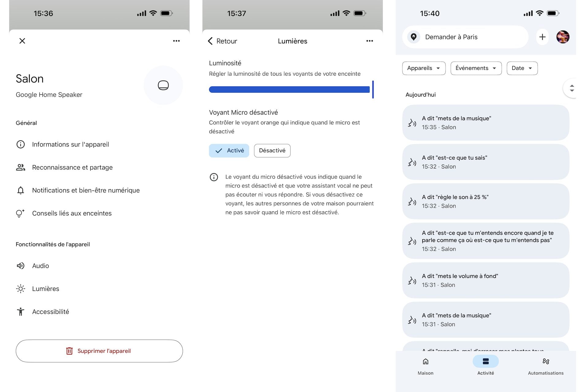The width and height of the screenshot is (588, 392).
Task: Open Reconnaissance et partage settings
Action: click(99, 167)
